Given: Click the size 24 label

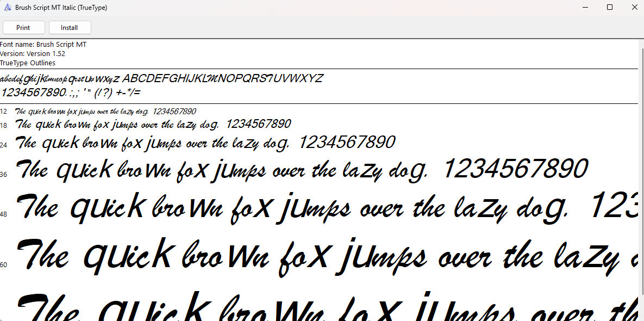Looking at the screenshot, I should [4, 145].
